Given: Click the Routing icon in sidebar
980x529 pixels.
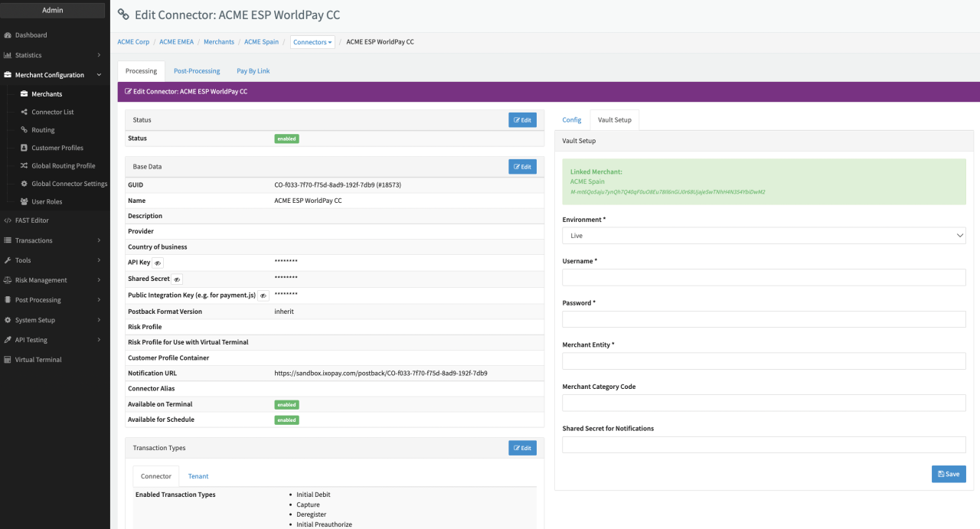Looking at the screenshot, I should click(24, 130).
